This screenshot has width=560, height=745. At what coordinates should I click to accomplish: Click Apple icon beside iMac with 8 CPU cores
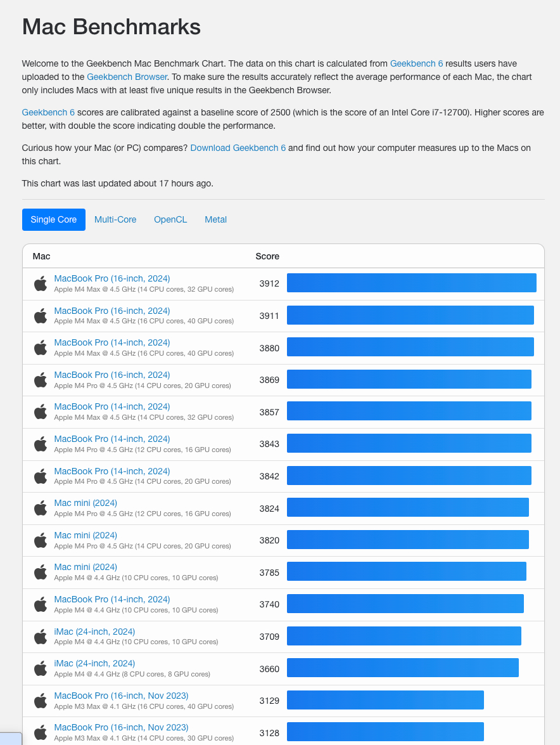[41, 668]
